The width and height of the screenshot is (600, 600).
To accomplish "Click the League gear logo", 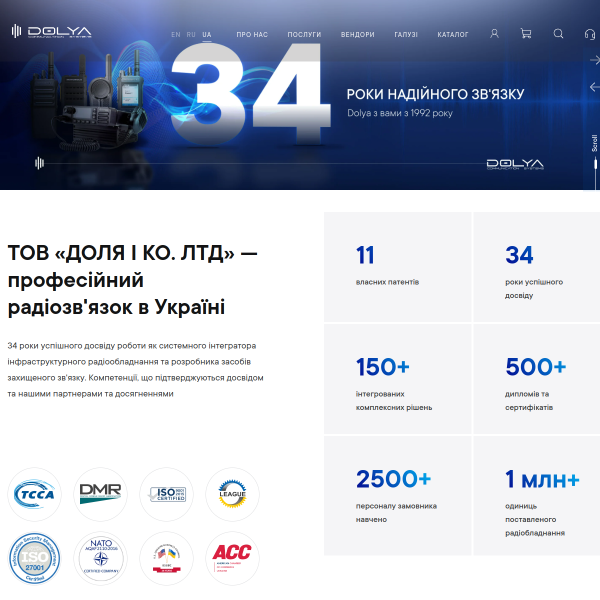I will coord(232,494).
